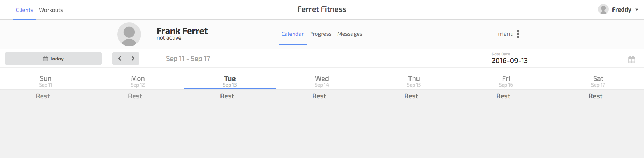Select the Wed Sep 14 day header
This screenshot has height=158, width=644.
click(322, 81)
